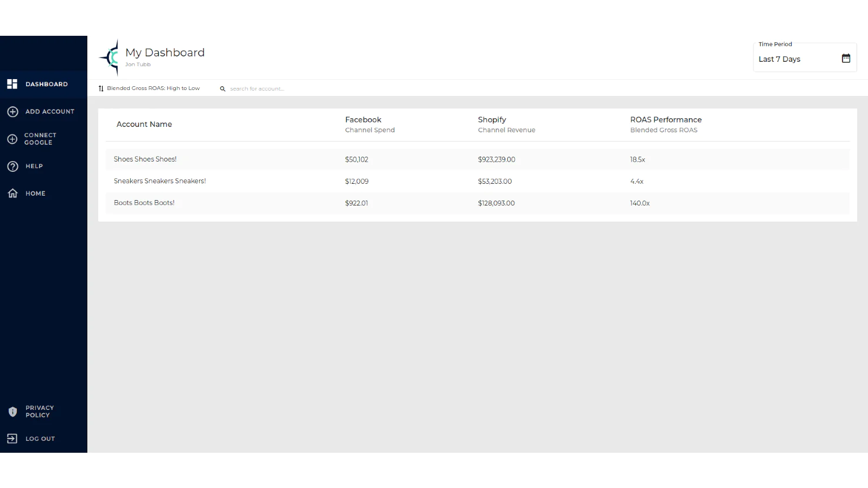Screen dimensions: 868x488
Task: Click the Home house icon
Action: (12, 194)
